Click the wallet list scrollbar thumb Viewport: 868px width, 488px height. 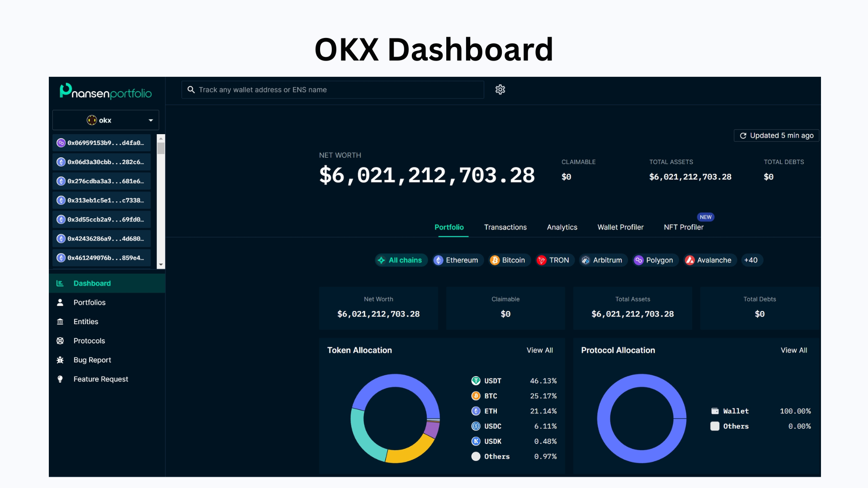tap(161, 148)
